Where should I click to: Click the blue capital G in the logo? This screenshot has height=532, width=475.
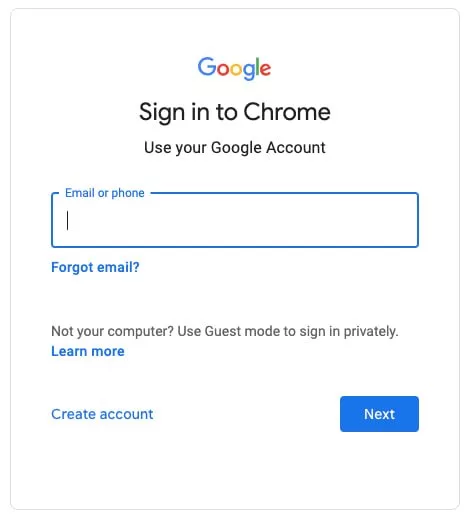pyautogui.click(x=207, y=66)
